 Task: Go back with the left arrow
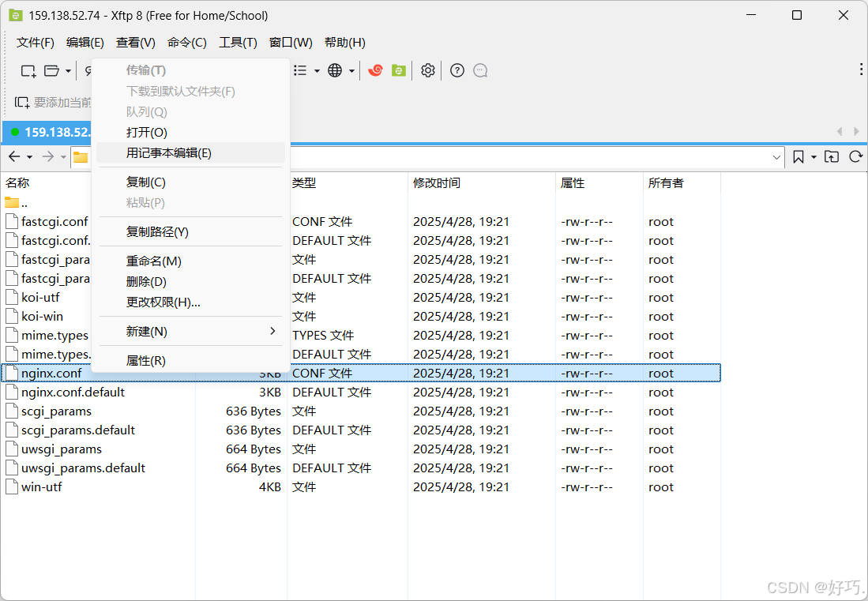coord(14,156)
